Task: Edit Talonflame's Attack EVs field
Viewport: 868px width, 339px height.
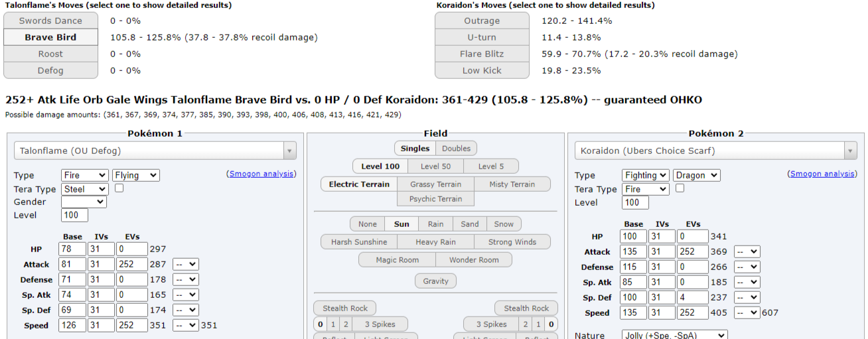Action: (x=132, y=264)
